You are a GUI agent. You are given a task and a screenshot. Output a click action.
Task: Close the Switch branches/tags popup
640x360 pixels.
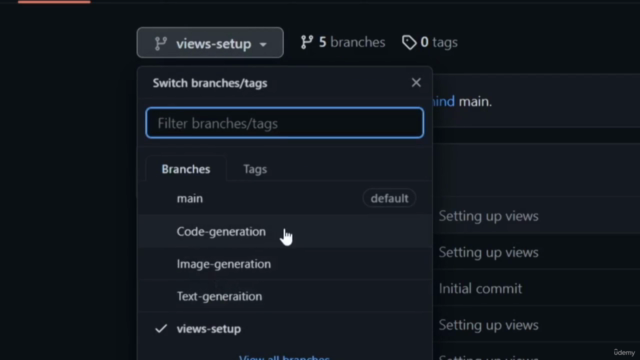416,82
